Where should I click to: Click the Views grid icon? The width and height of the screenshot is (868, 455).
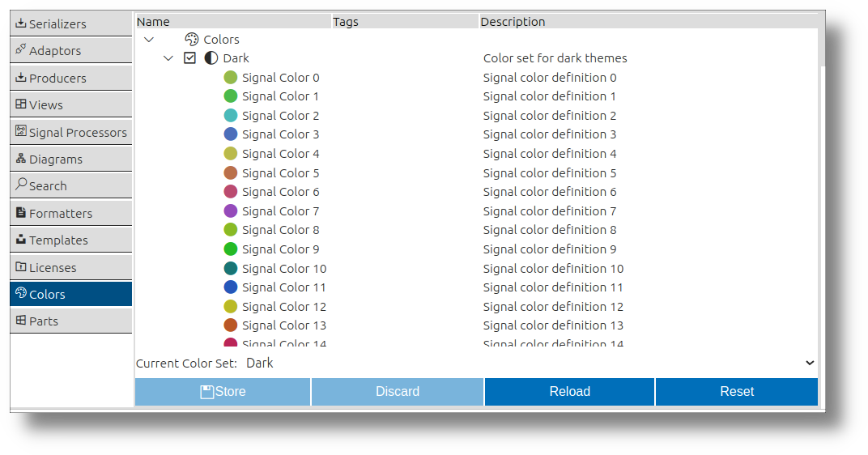(x=20, y=104)
